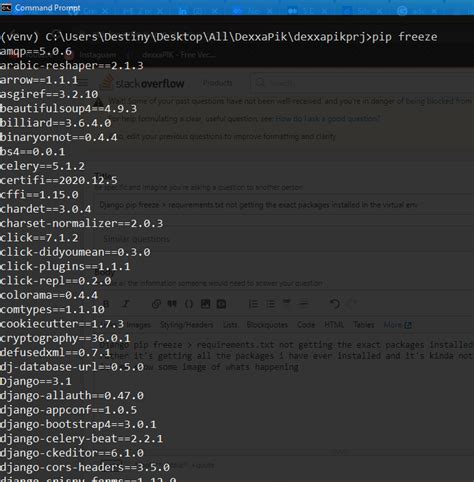Click the 'django-bootstrap4==3.0.1' line

(x=78, y=424)
